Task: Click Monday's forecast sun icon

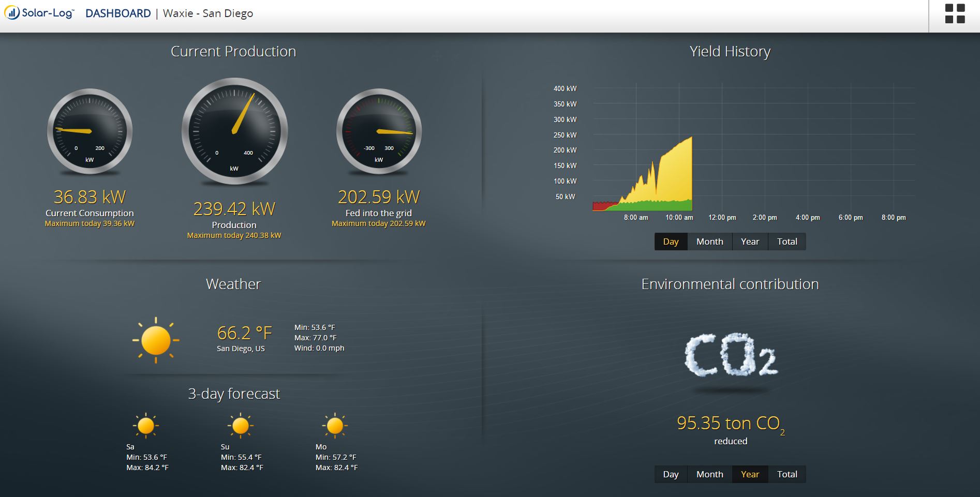Action: (x=335, y=426)
